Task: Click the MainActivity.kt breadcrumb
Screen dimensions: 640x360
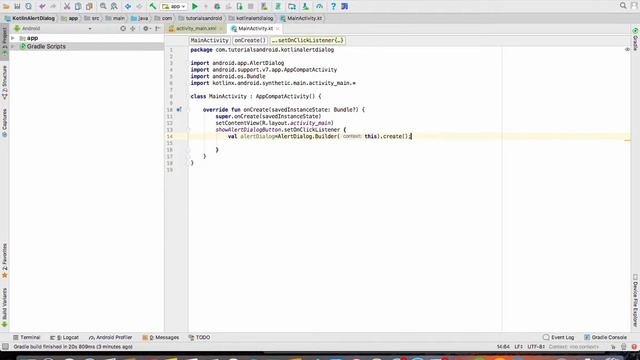Action: 301,18
